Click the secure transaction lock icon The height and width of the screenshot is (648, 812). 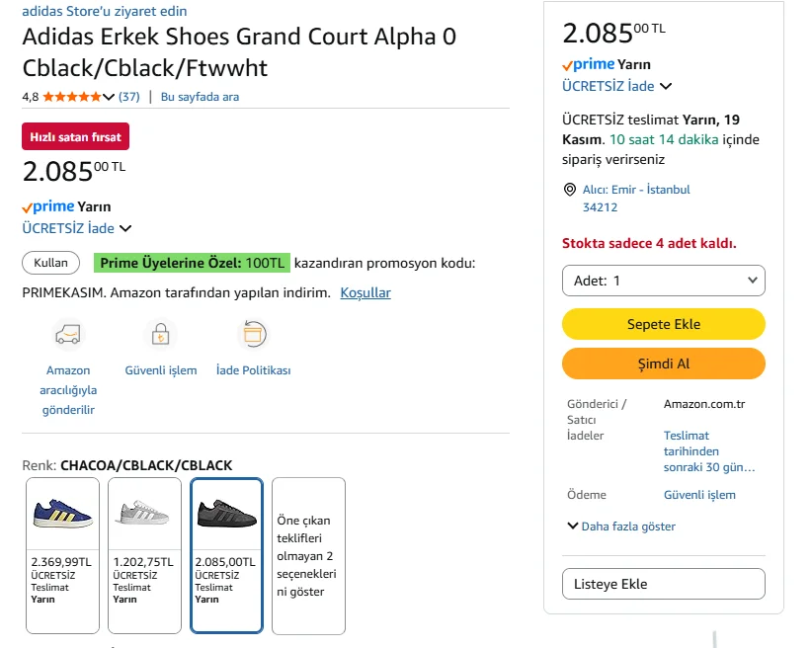click(160, 335)
